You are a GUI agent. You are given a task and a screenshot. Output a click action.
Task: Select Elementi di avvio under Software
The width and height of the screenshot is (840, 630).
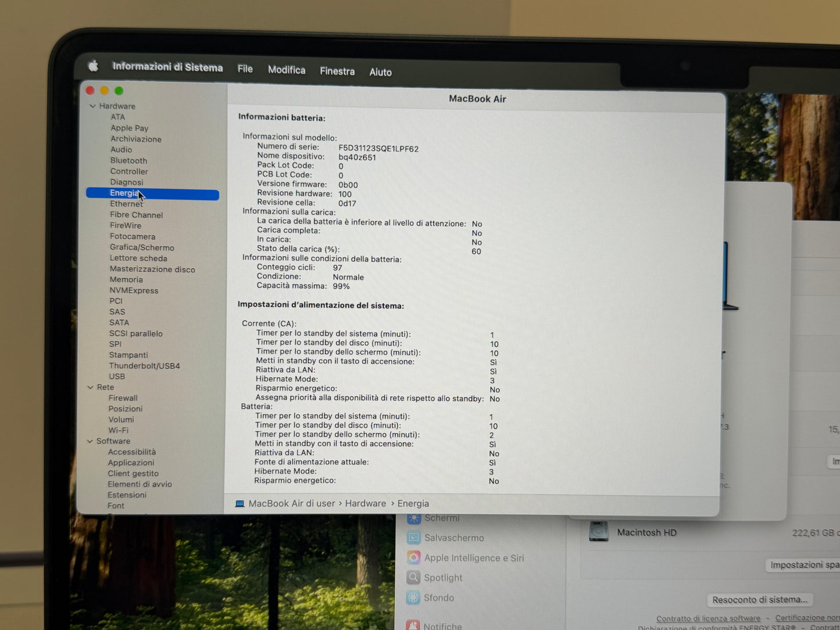(x=140, y=484)
